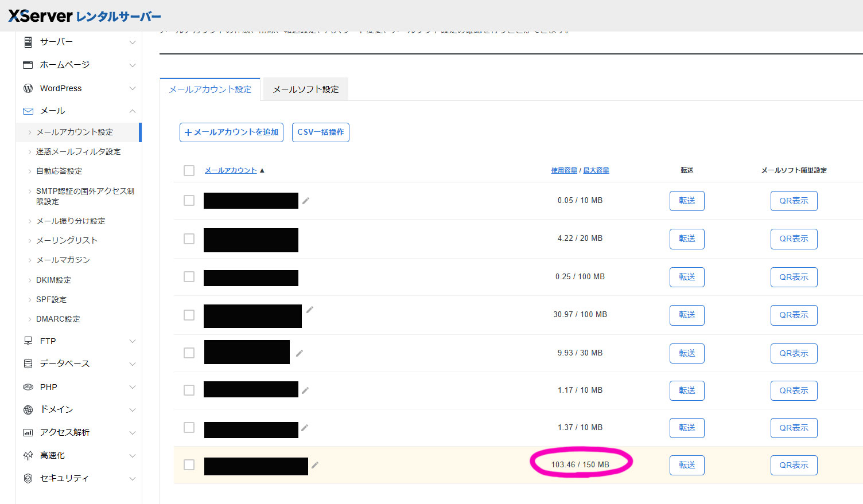Click QR表示 for the 30.97 / 100 MB account

tap(794, 315)
